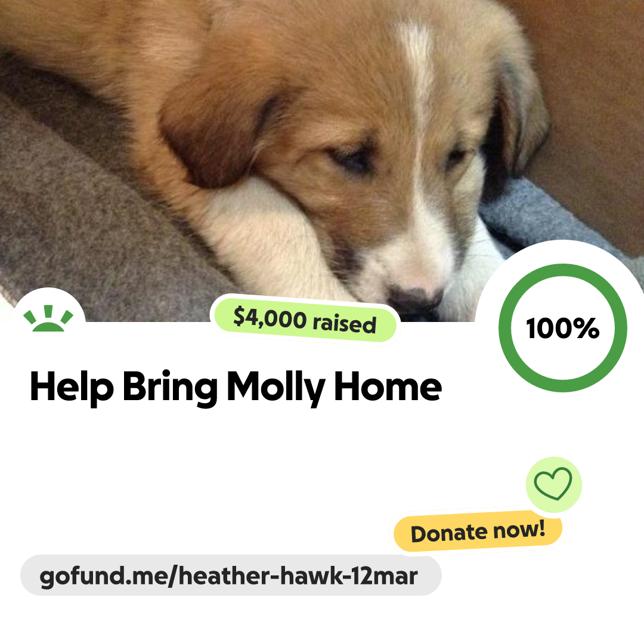The image size is (644, 644).
Task: Click the word Help in the headline
Action: pyautogui.click(x=72, y=387)
